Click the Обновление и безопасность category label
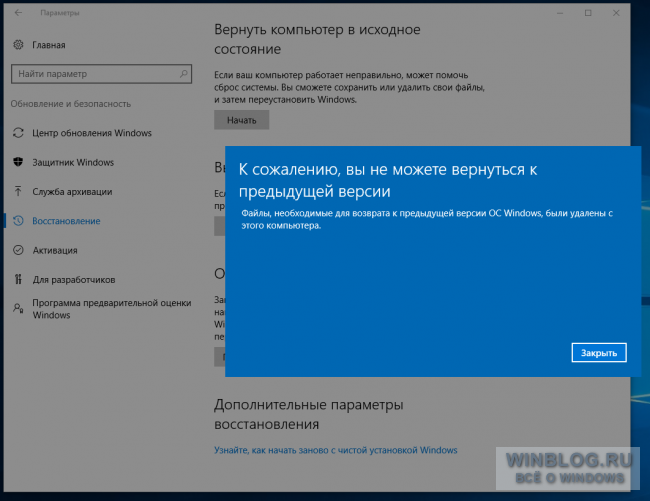Image resolution: width=650 pixels, height=501 pixels. click(71, 104)
